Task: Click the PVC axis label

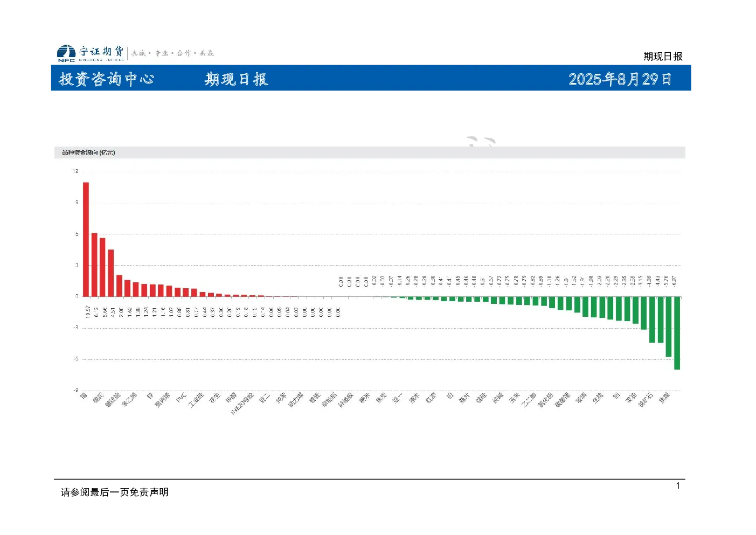Action: coord(181,398)
